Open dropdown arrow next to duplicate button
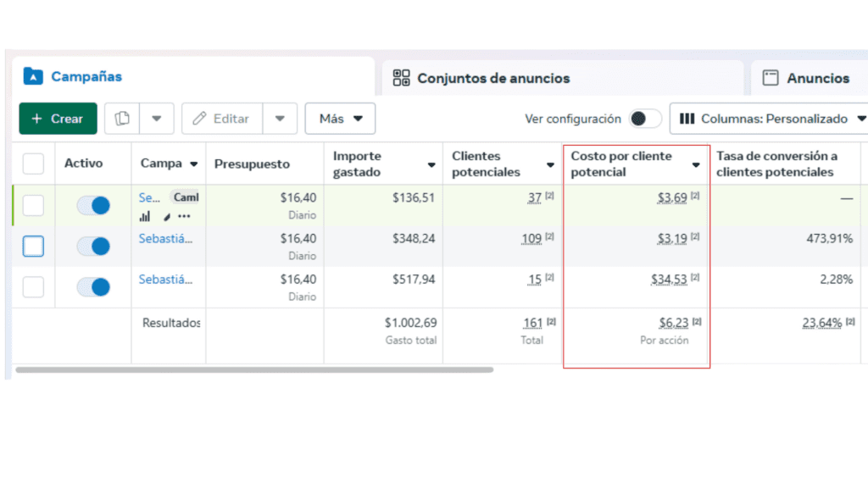The image size is (868, 488). coord(157,119)
